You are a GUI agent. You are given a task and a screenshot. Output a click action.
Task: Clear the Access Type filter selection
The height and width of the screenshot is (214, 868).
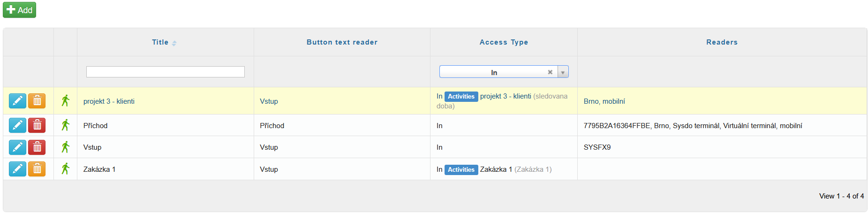[x=550, y=72]
